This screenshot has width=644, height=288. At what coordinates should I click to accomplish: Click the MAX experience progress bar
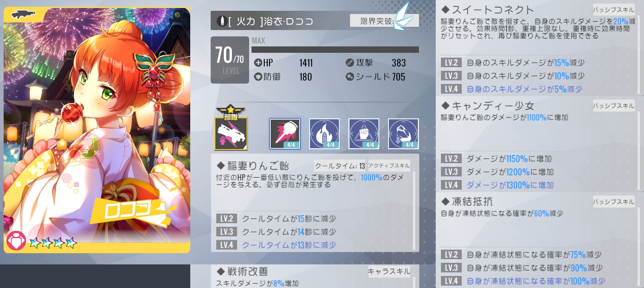tap(335, 50)
